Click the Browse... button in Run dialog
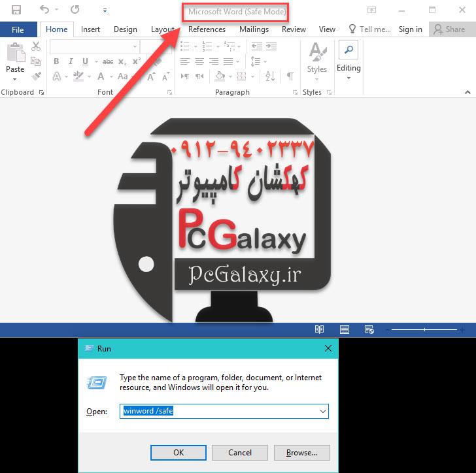Image resolution: width=476 pixels, height=473 pixels. tap(301, 452)
